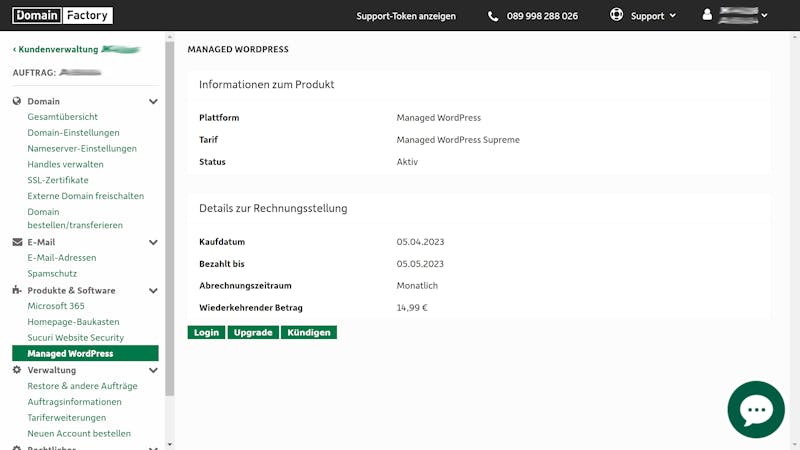Image resolution: width=800 pixels, height=450 pixels.
Task: Open E-Mail-Adressen
Action: click(x=62, y=258)
